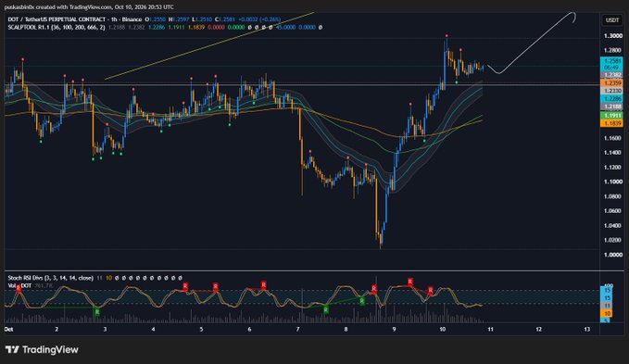Click date 13 on the time axis
629x364 pixels.
[x=587, y=329]
